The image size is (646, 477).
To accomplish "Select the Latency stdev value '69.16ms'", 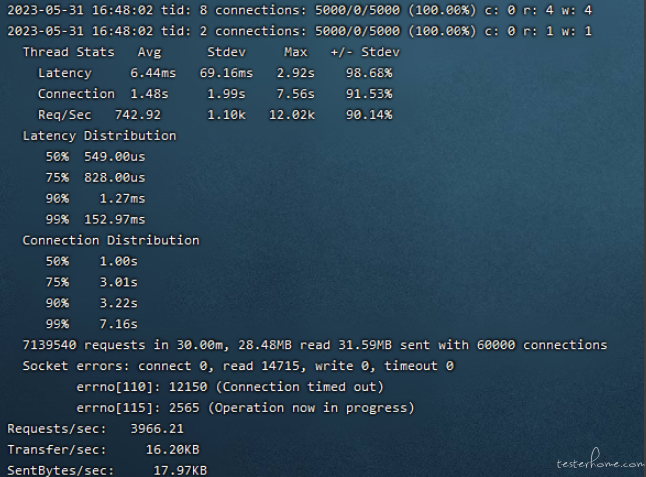I will [x=226, y=73].
